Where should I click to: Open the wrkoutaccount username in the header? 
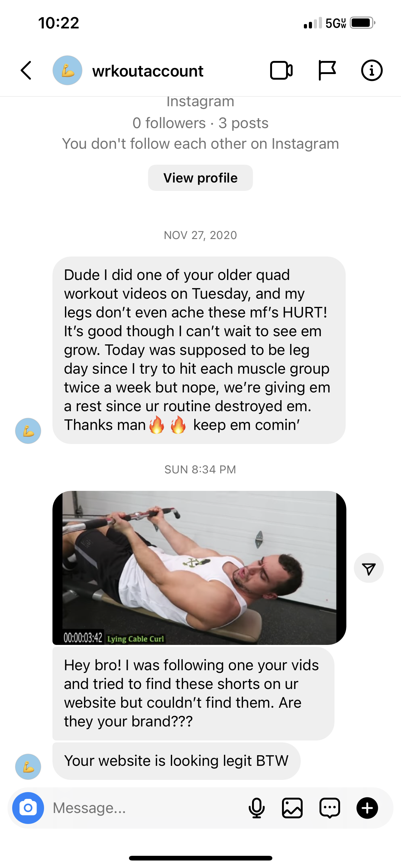pos(148,71)
